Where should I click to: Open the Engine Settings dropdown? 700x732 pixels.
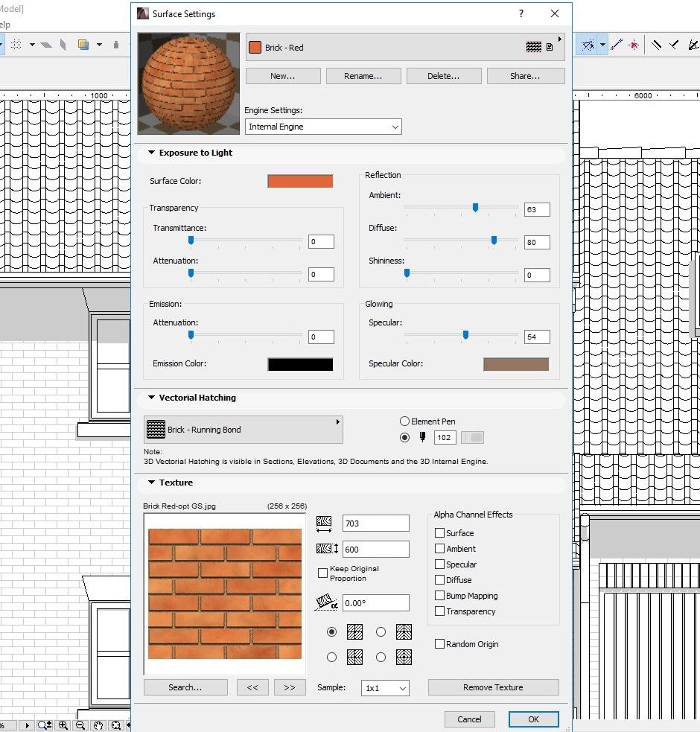click(323, 127)
